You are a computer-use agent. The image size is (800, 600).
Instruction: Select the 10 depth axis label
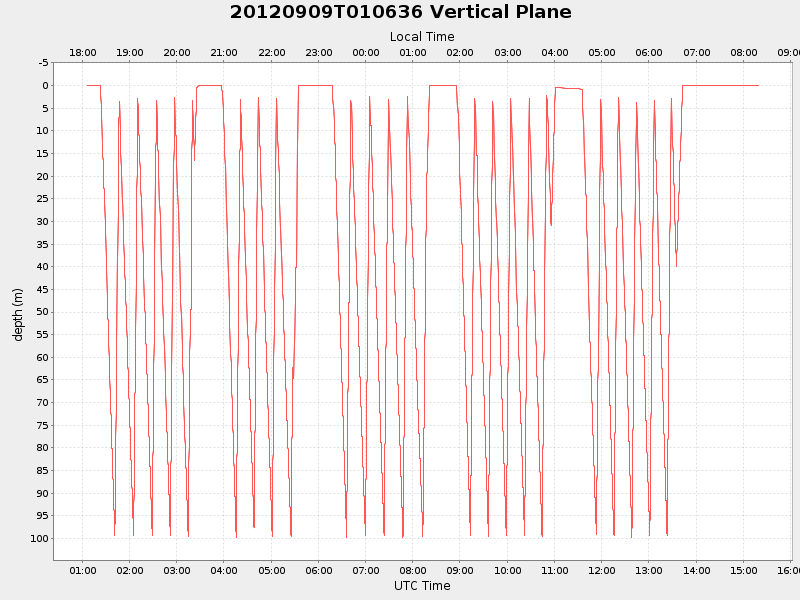(x=43, y=131)
